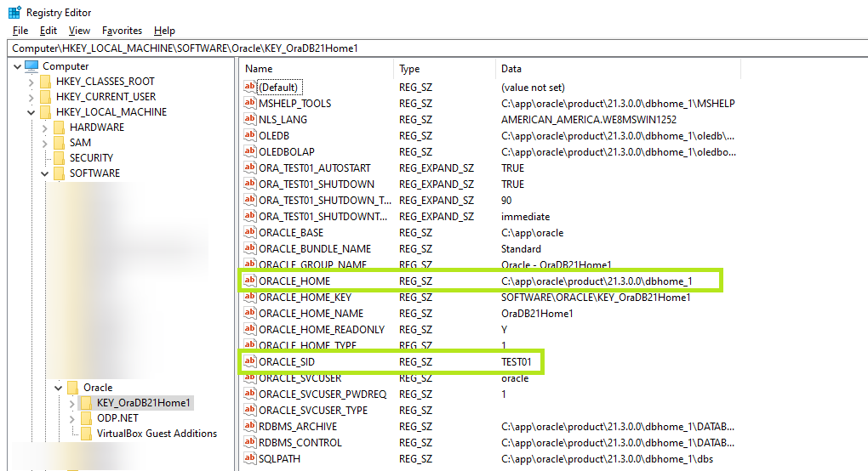This screenshot has width=868, height=471.
Task: Expand the ODP.NET key arrow
Action: [72, 419]
